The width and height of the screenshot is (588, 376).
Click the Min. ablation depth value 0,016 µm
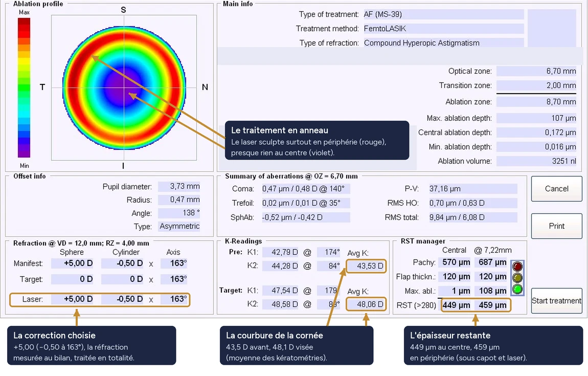tap(536, 147)
